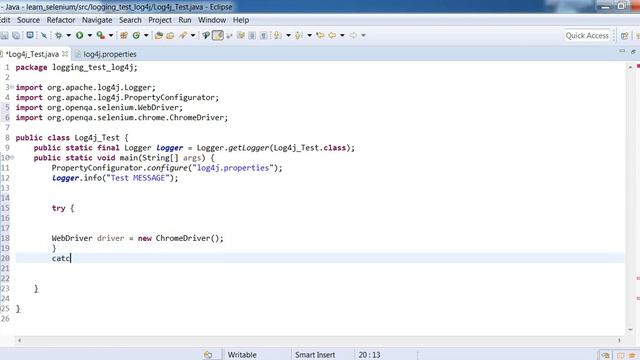Click the horizontal scrollbar left arrow
This screenshot has height=360, width=640.
pyautogui.click(x=19, y=340)
